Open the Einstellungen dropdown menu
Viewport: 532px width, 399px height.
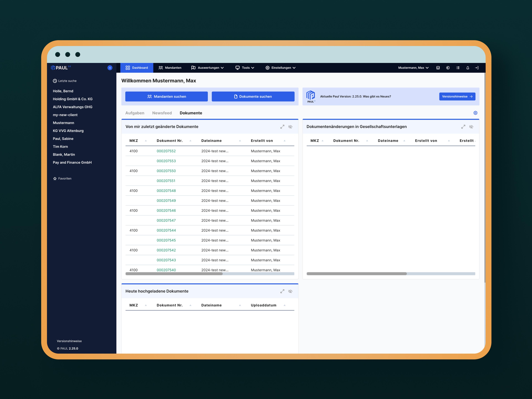[280, 68]
